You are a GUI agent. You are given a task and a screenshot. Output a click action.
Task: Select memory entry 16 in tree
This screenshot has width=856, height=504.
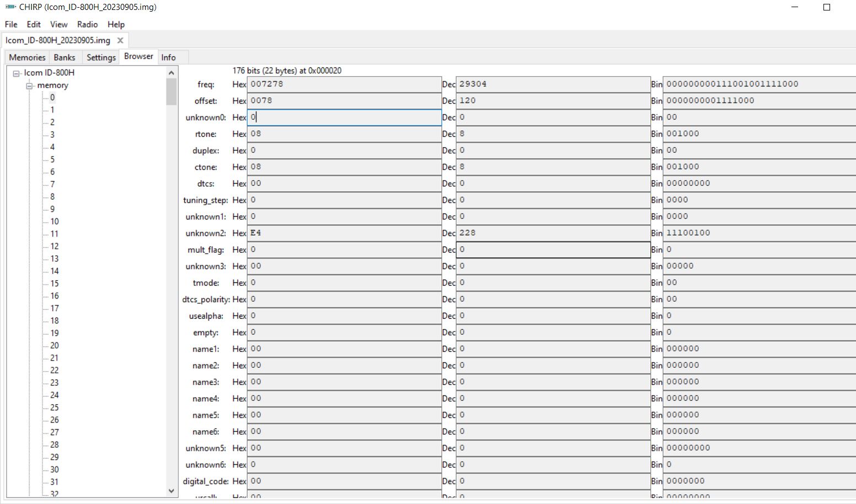tap(55, 296)
